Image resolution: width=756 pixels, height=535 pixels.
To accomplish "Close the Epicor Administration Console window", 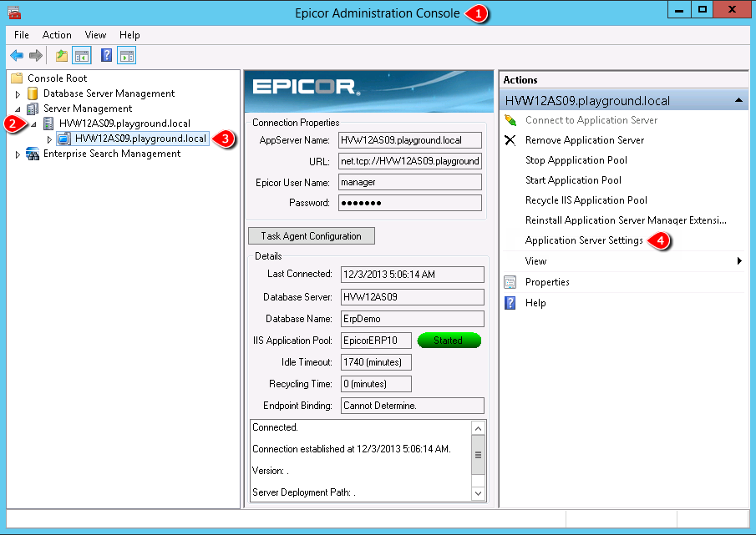I will tap(732, 10).
